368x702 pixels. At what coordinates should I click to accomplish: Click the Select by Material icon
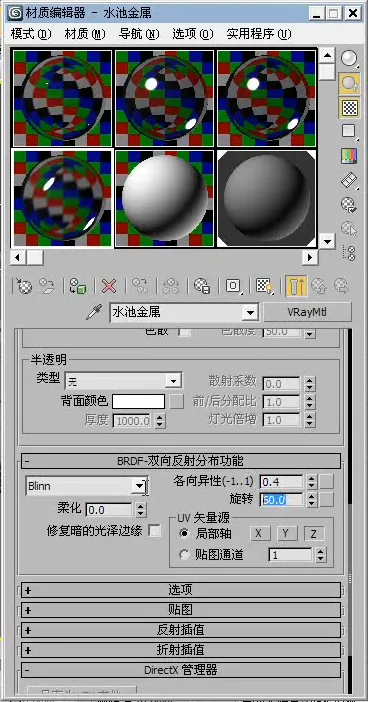350,228
